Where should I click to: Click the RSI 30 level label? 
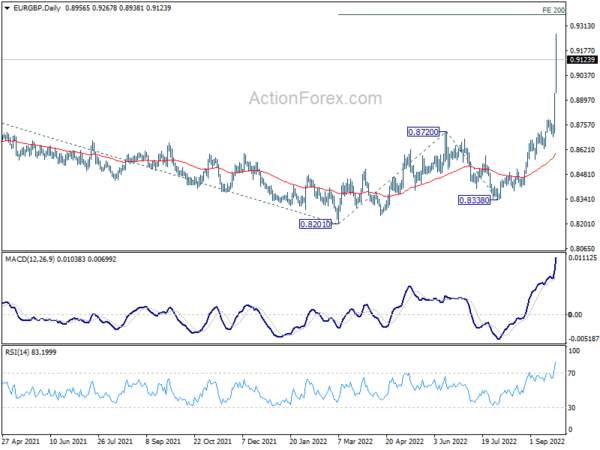pos(572,408)
